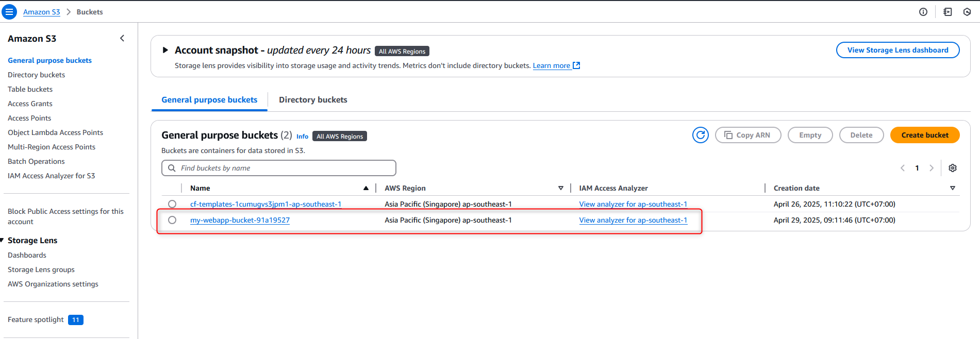Screen dimensions: 980x339
Task: Open IAM Access Analyzer for S3
Action: pos(51,176)
